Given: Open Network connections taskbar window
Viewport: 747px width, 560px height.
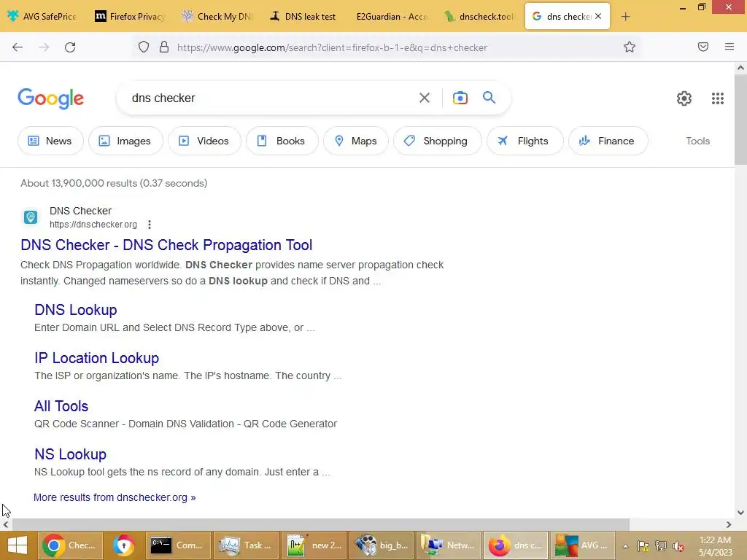Looking at the screenshot, I should click(449, 545).
